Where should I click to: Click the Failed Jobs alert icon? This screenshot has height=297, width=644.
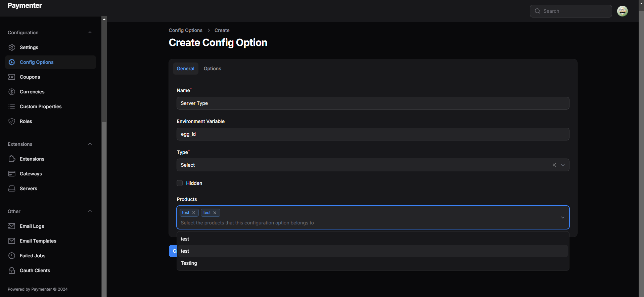12,256
